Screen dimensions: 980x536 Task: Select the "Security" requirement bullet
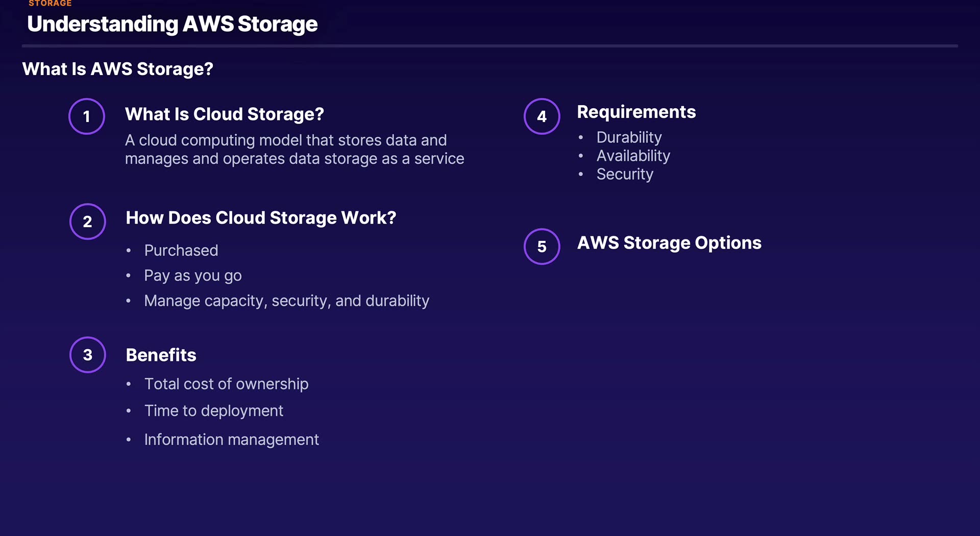[x=625, y=174]
